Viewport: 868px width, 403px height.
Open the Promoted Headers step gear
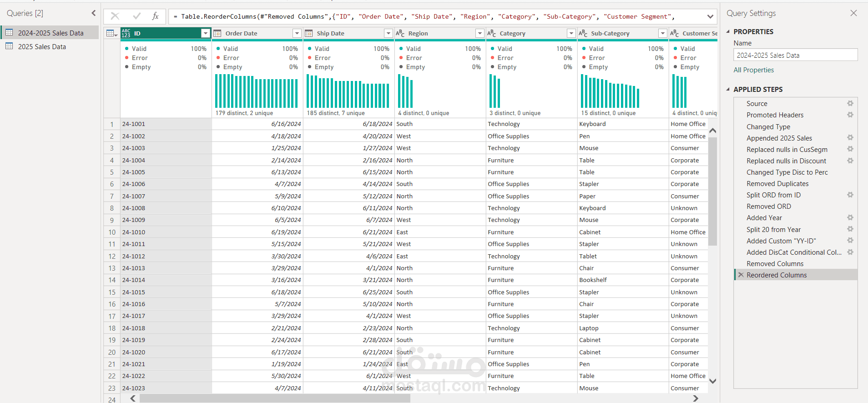tap(850, 115)
